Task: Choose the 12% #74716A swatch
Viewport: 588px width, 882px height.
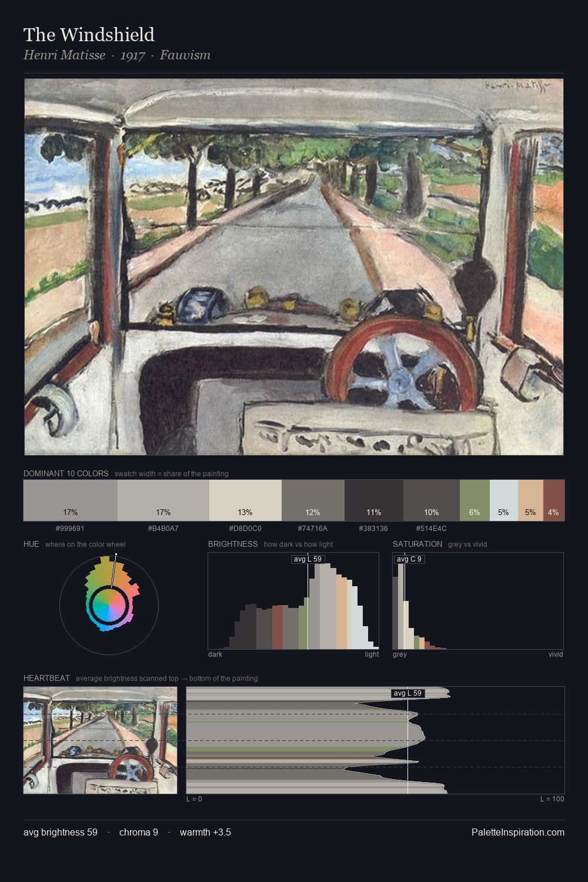Action: pos(313,500)
